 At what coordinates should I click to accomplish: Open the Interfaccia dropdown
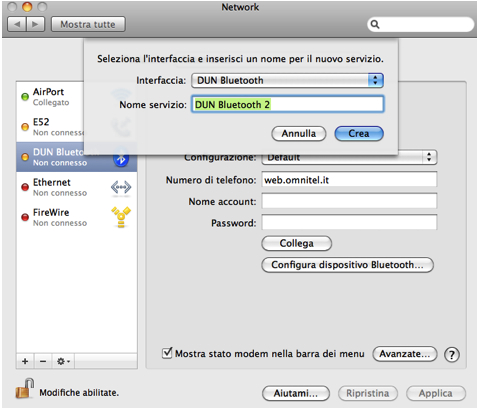(x=287, y=80)
